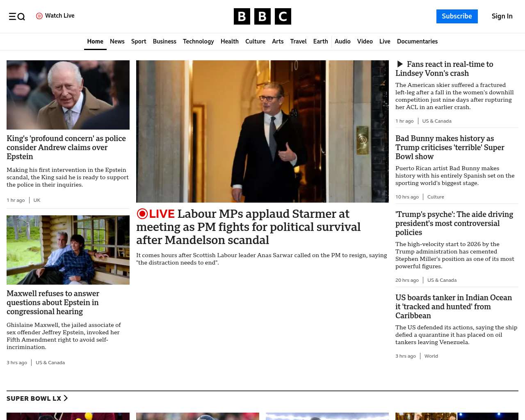Open the Maxwell and Epstein cabin photo

(68, 250)
